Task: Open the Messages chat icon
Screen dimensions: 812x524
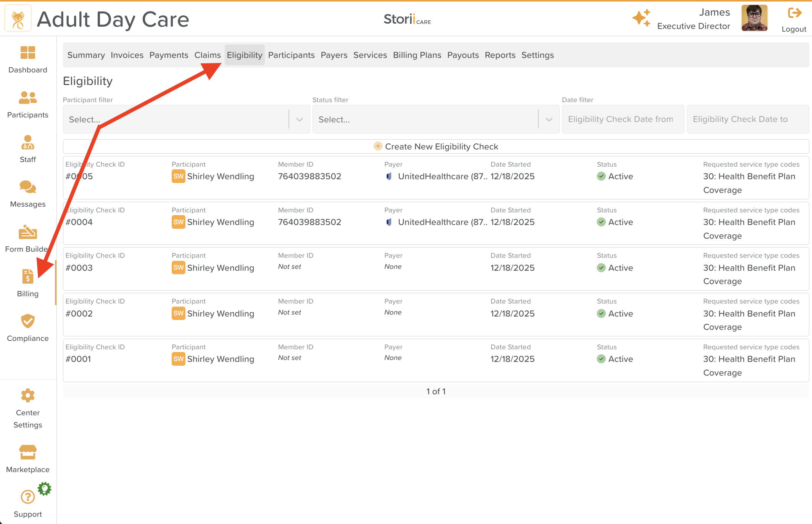Action: tap(27, 187)
